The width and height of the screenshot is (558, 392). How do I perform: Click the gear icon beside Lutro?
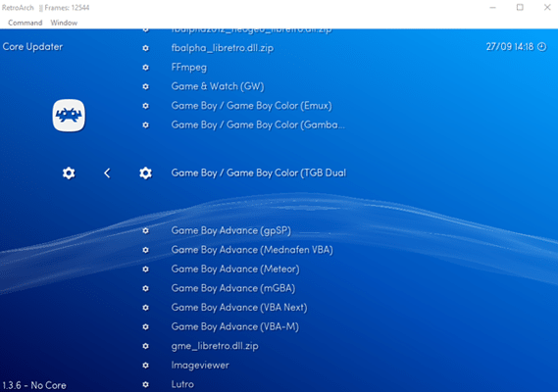(x=145, y=384)
